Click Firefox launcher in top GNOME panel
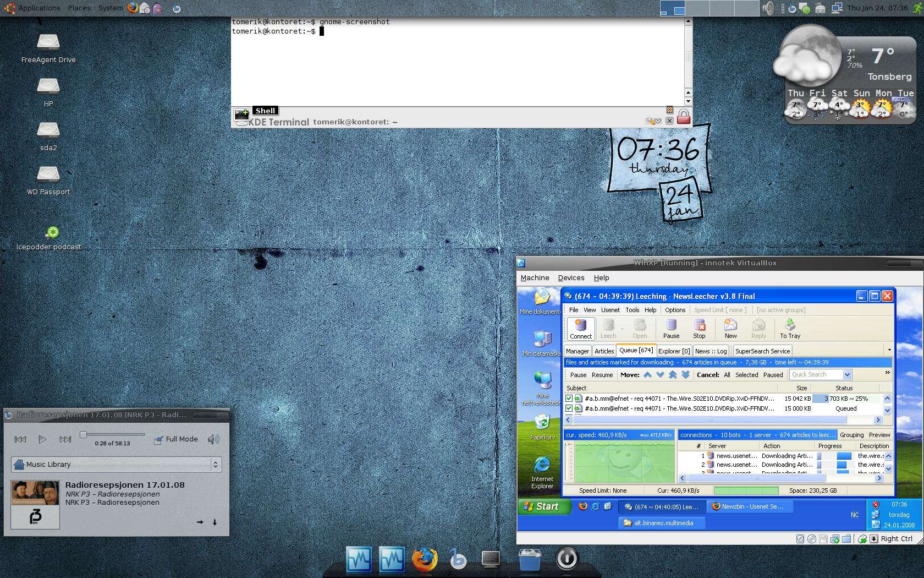 (x=133, y=8)
